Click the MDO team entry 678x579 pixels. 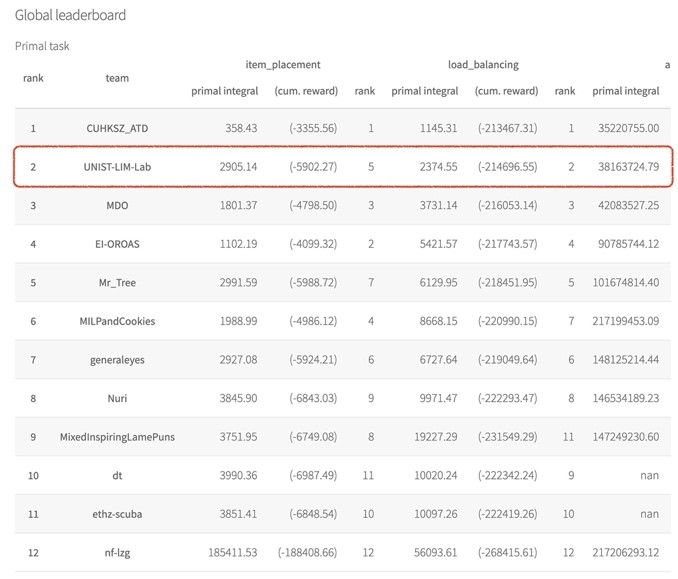117,206
